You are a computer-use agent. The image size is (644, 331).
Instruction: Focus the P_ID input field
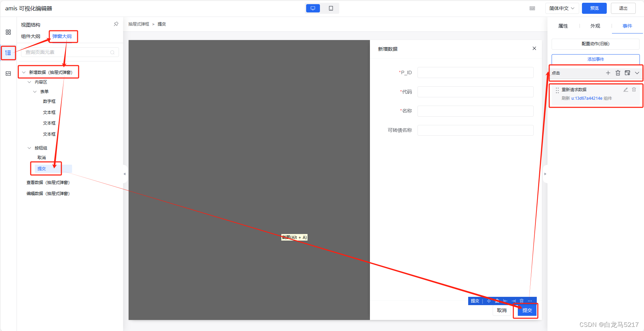[x=475, y=72]
